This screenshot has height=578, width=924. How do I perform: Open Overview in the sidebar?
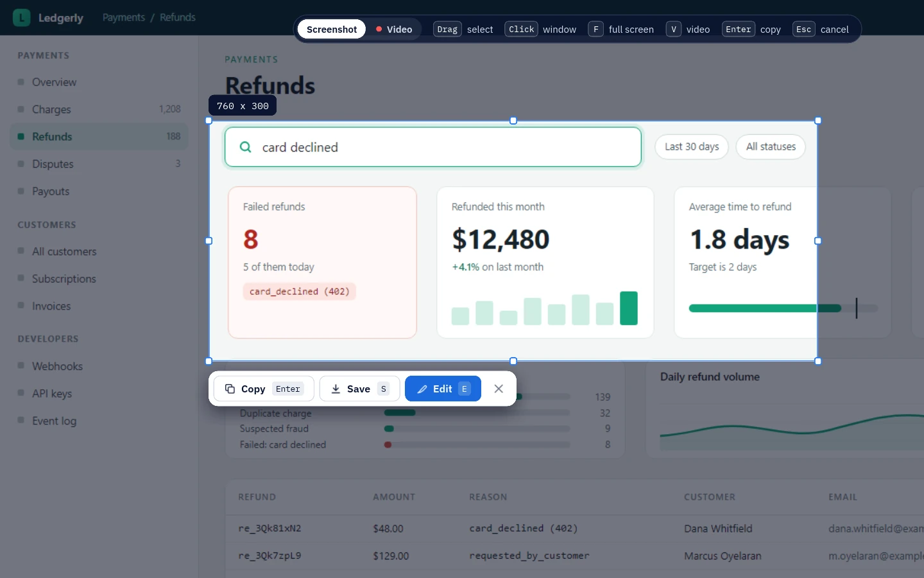pyautogui.click(x=99, y=82)
